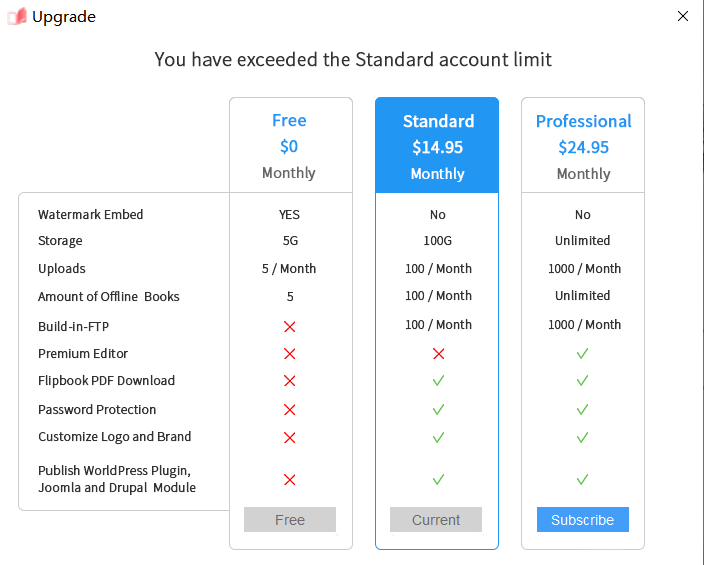Click green check for Professional Premium Editor

(583, 354)
